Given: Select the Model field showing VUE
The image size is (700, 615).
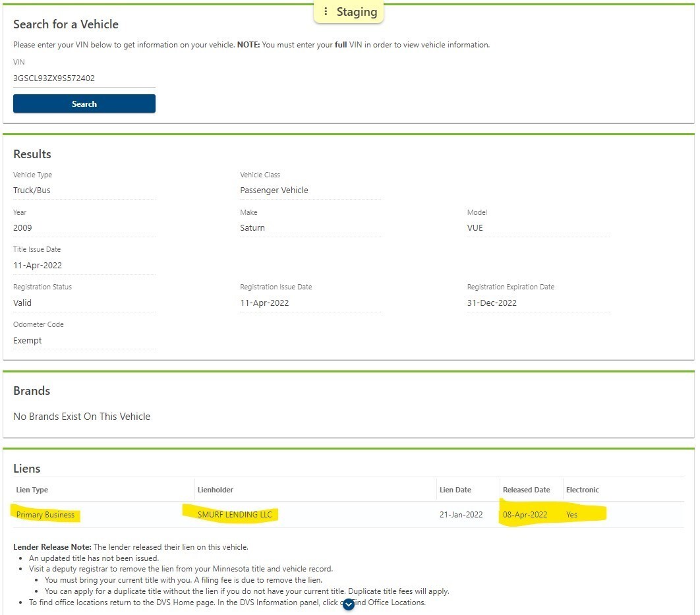Looking at the screenshot, I should [x=538, y=228].
